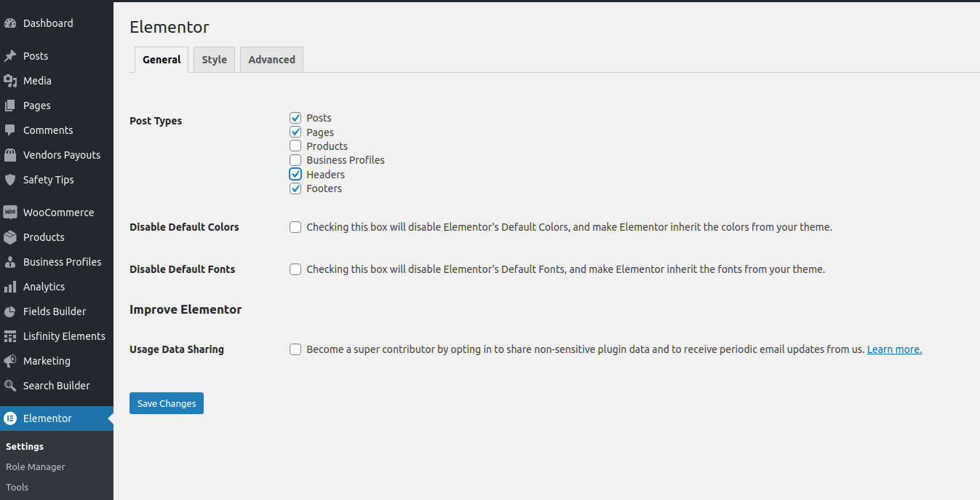Click the Fields Builder pie icon

pos(10,311)
